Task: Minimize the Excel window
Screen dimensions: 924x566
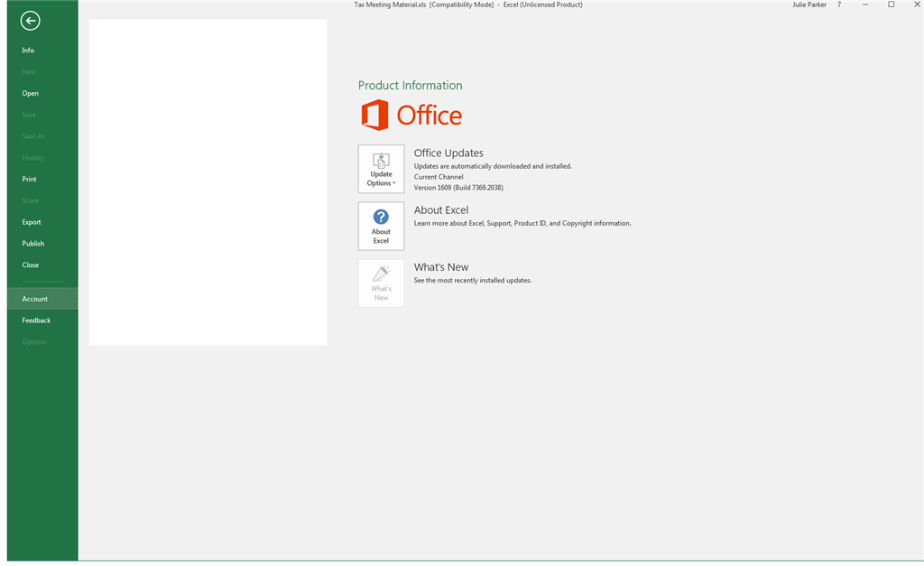Action: 865,5
